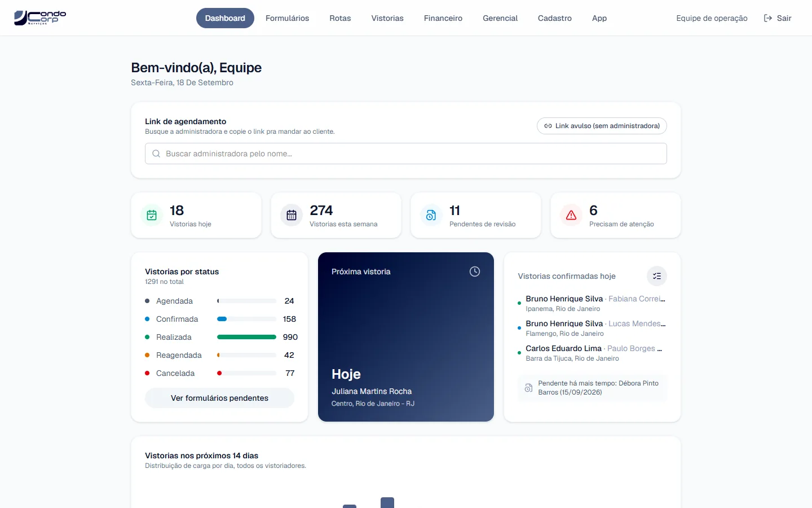Click the CondoCorp logo
Screen dimensions: 812x508
tap(40, 17)
